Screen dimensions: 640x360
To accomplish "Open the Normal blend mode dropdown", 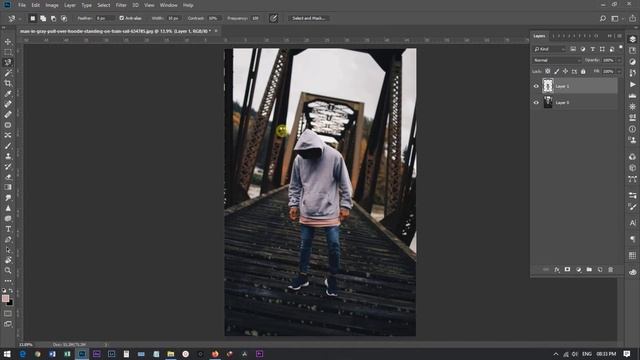I will point(557,60).
